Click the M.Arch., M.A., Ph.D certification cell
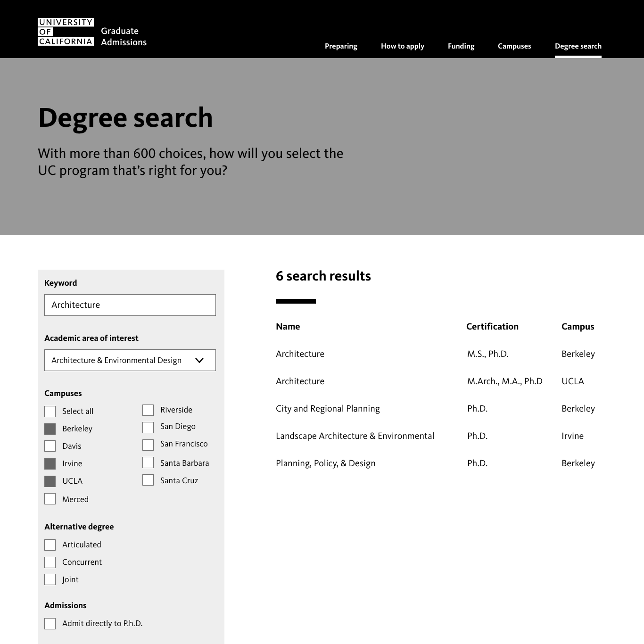Viewport: 644px width, 644px height. click(505, 381)
